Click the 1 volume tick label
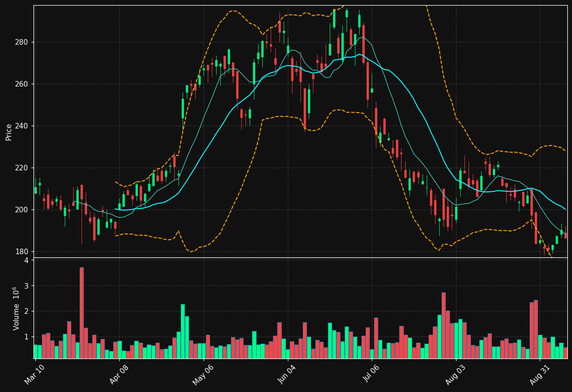 tap(26, 337)
